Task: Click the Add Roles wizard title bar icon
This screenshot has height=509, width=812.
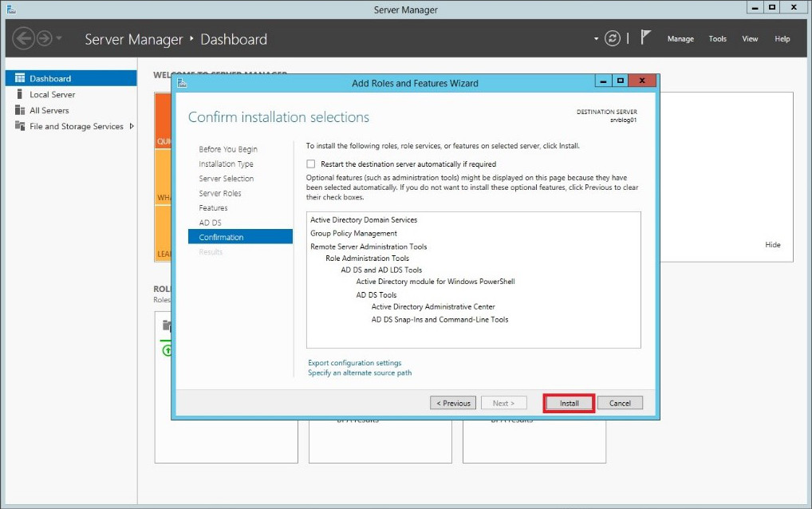Action: pos(182,83)
